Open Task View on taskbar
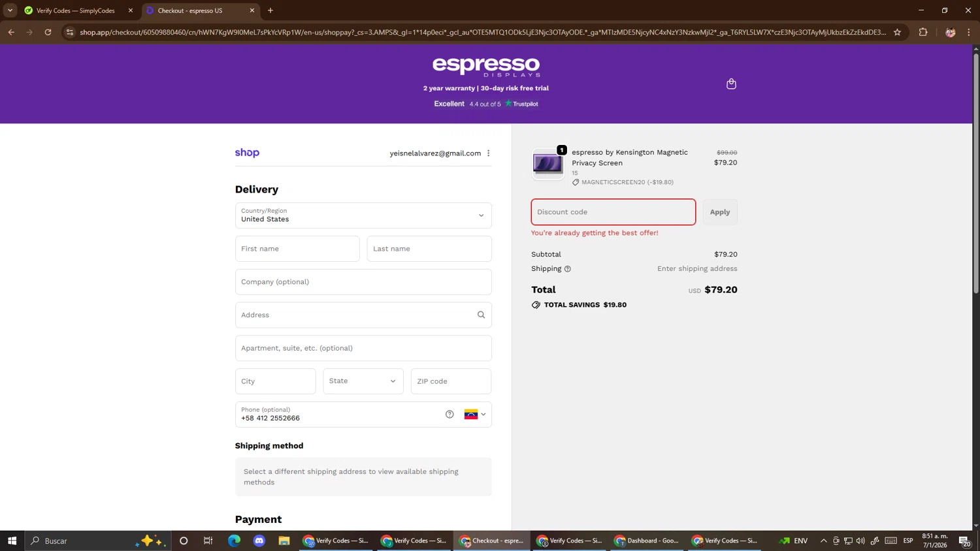980x551 pixels. pos(208,541)
